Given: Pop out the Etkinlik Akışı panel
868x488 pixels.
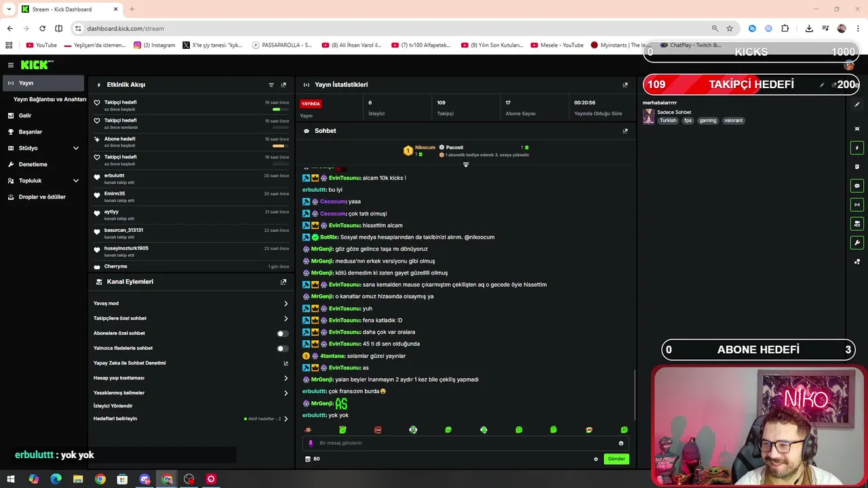Looking at the screenshot, I should point(283,85).
